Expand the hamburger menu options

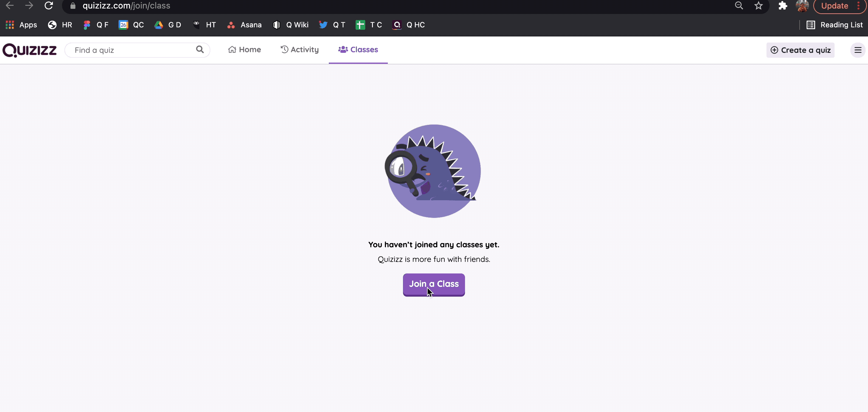click(x=857, y=50)
